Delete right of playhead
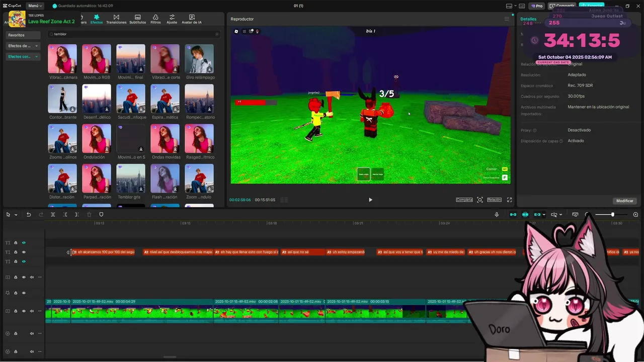The height and width of the screenshot is (362, 644). pyautogui.click(x=76, y=215)
